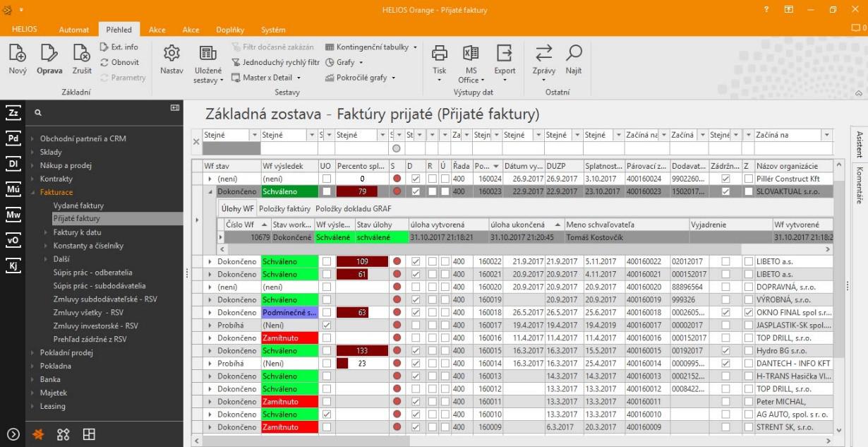Collapse the expanded detail of row 160023
This screenshot has height=447, width=868.
209,191
